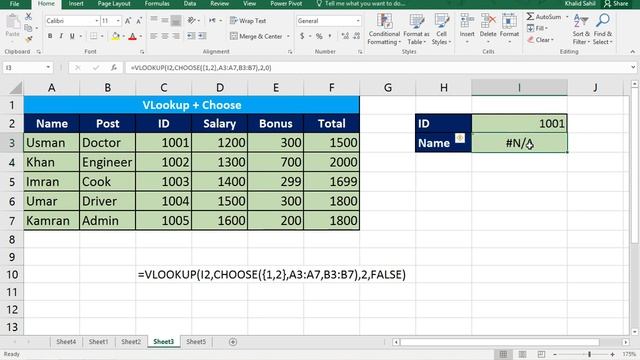Open Cell Styles gallery
Screen dimensions: 640x360
(x=441, y=29)
